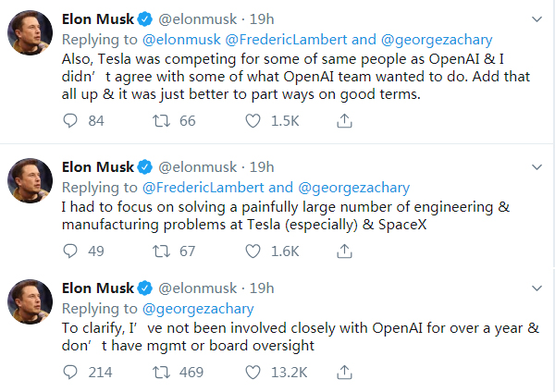Like the tweet with 13.2K likes
555x392 pixels.
click(253, 373)
